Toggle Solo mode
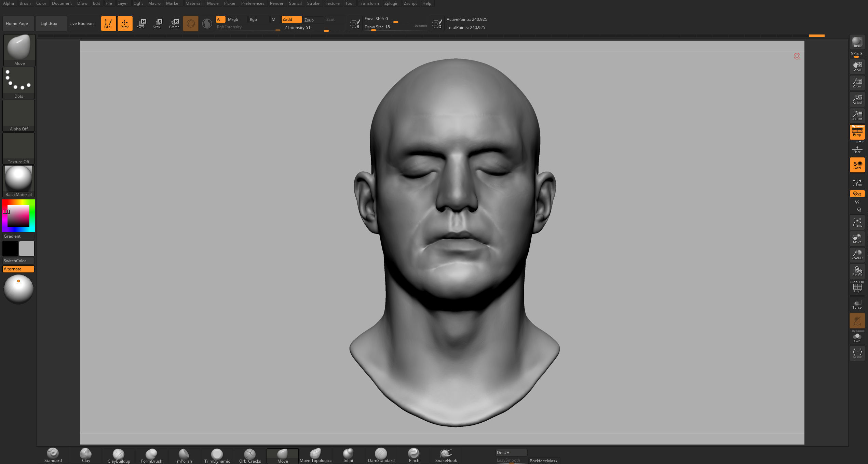 pyautogui.click(x=857, y=337)
